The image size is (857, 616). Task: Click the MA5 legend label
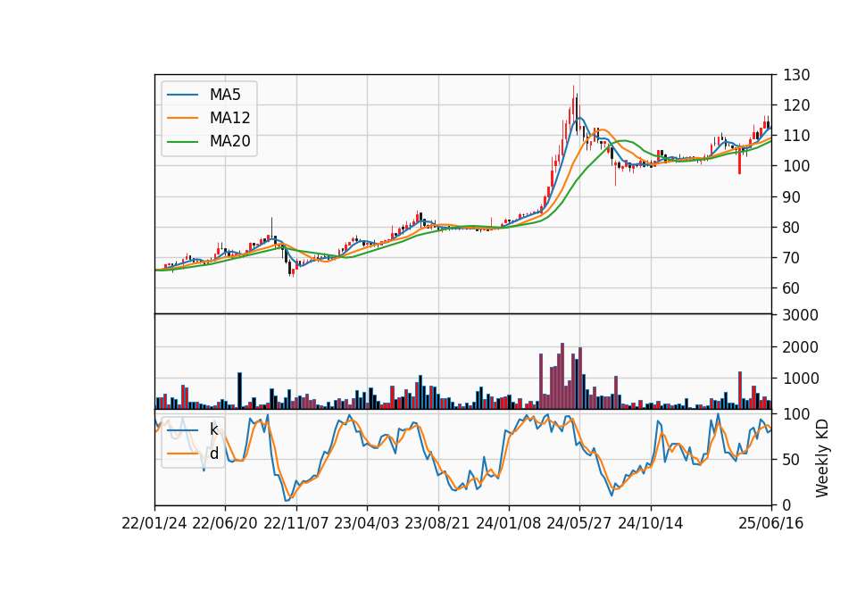click(225, 95)
